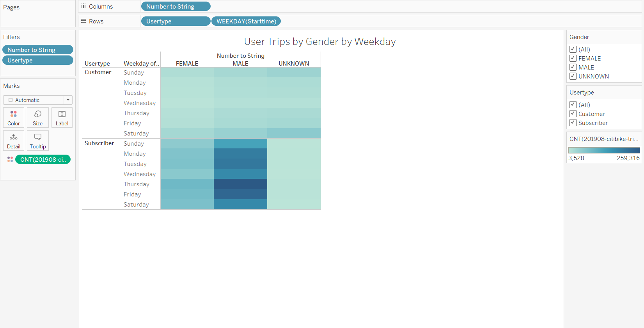Viewport: 644px width, 328px height.
Task: Open the Color marks card
Action: (14, 118)
